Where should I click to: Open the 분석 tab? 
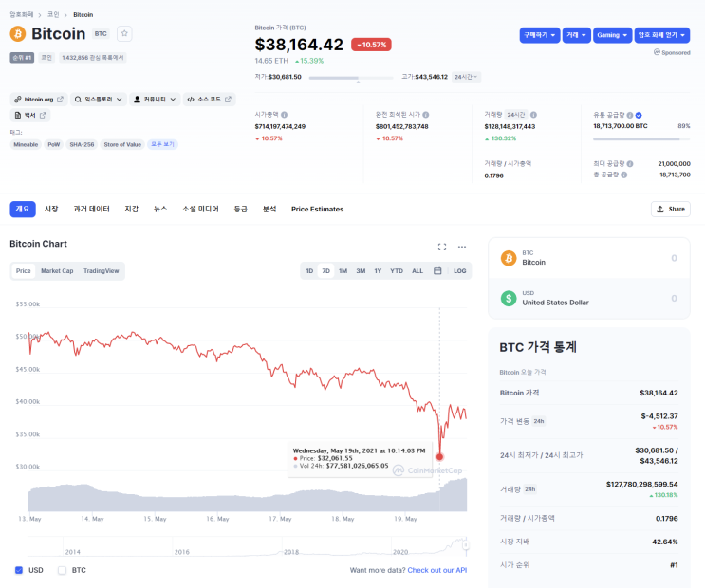click(269, 209)
